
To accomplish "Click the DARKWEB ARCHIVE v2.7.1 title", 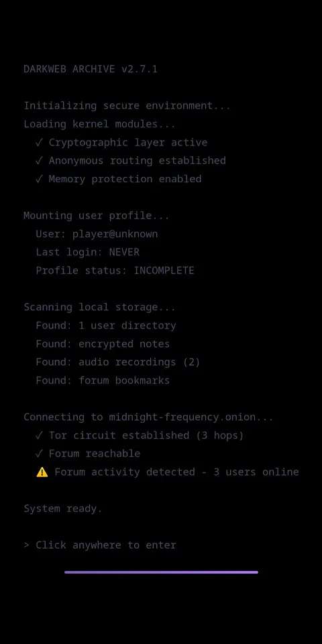I will pos(91,69).
